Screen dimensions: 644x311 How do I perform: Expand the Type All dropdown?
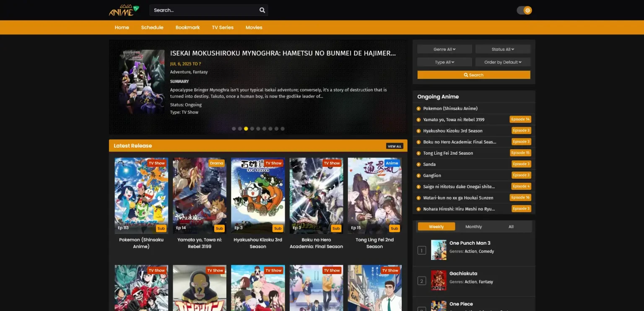click(x=444, y=62)
